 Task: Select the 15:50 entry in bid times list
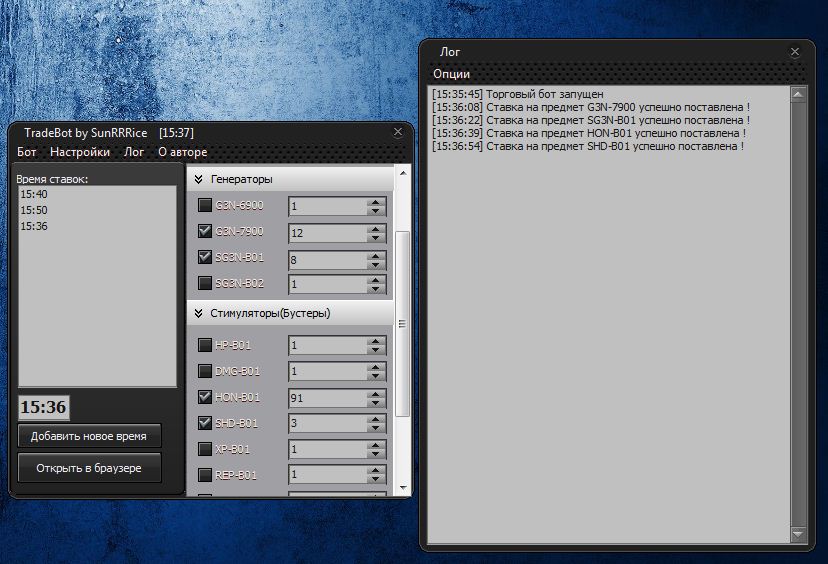pyautogui.click(x=34, y=210)
